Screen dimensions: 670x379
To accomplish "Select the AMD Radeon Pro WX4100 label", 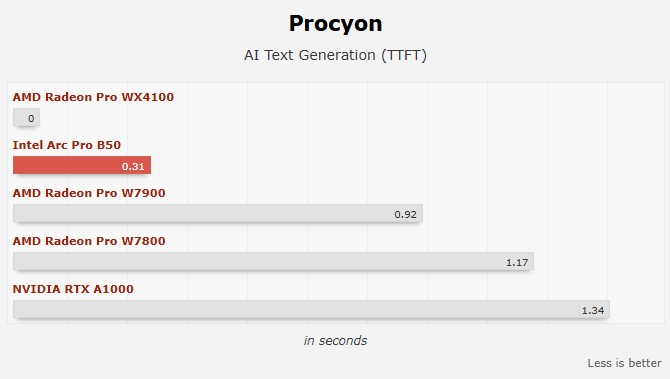I will coord(93,97).
